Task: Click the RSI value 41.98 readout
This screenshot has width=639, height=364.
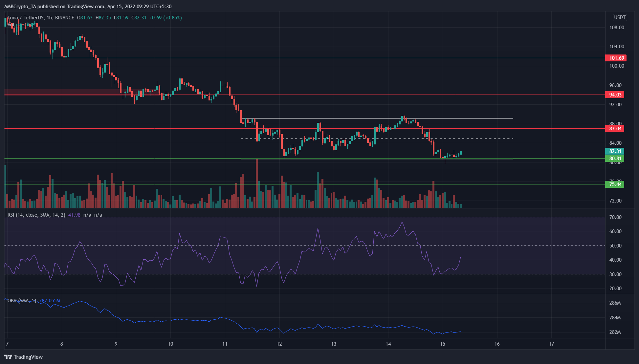Action: click(x=74, y=215)
